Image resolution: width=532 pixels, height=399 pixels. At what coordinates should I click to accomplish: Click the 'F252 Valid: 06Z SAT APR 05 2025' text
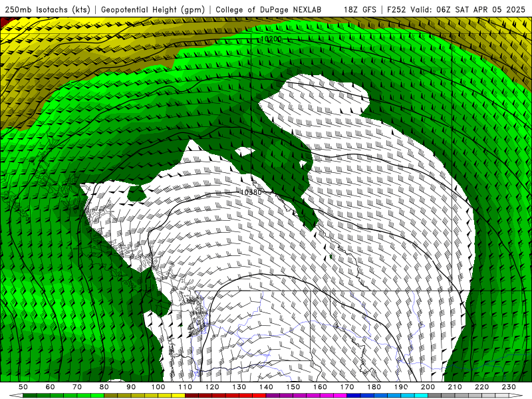[x=456, y=9]
